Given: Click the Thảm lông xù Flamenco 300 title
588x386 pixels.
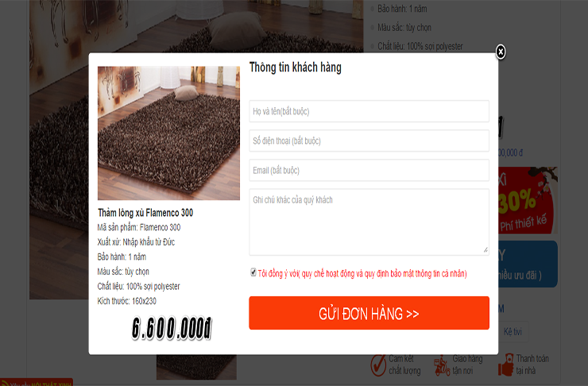Looking at the screenshot, I should [x=145, y=213].
